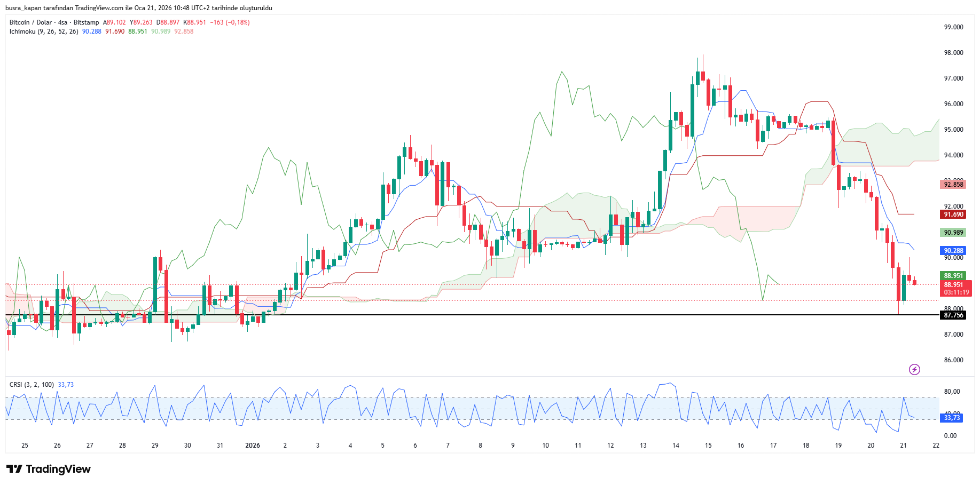Screen dimensions: 980x485
Task: Click the black 87.756 price line label
Action: [x=953, y=315]
